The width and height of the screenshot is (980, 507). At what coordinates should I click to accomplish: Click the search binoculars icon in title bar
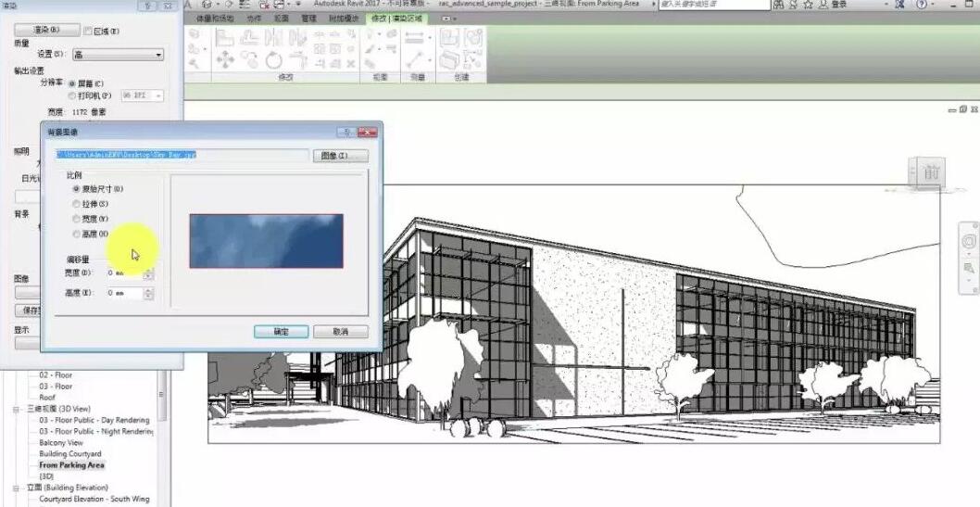778,5
